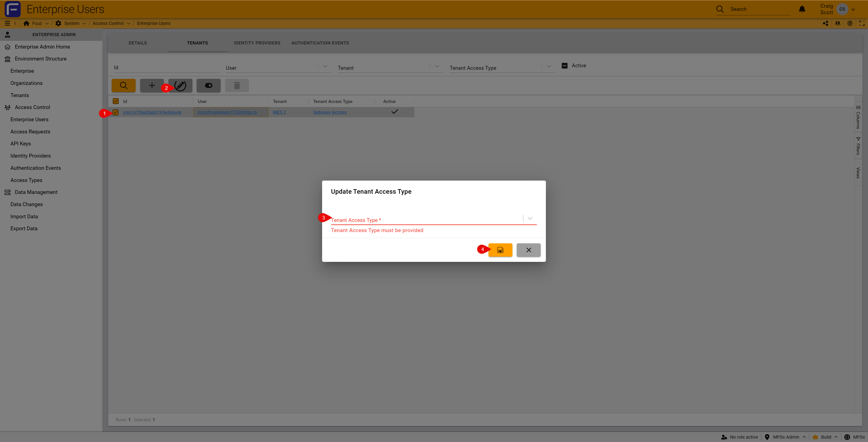Switch to the Identity Providers tab
Viewport: 868px width, 442px height.
(x=257, y=43)
